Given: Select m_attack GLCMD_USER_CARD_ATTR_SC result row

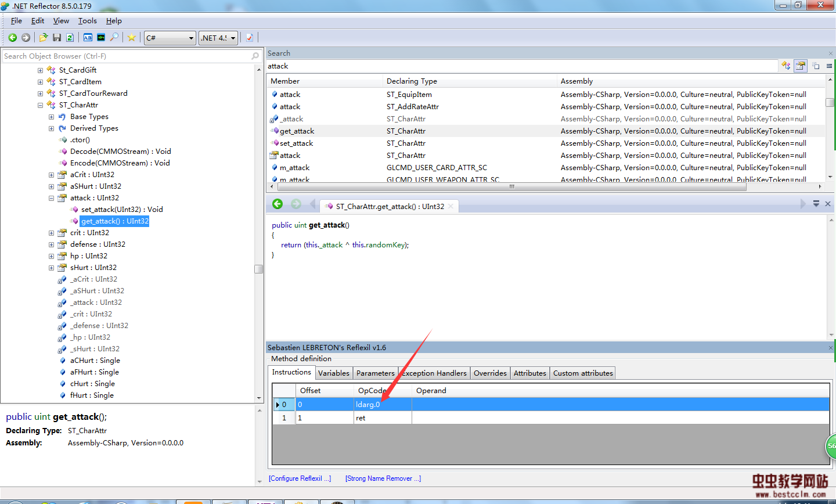Looking at the screenshot, I should 546,168.
